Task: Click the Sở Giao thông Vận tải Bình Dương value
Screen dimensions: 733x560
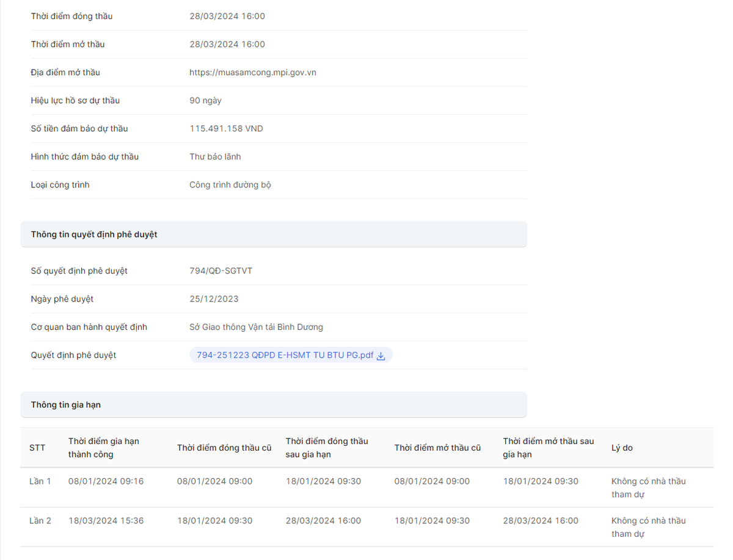Action: 256,327
